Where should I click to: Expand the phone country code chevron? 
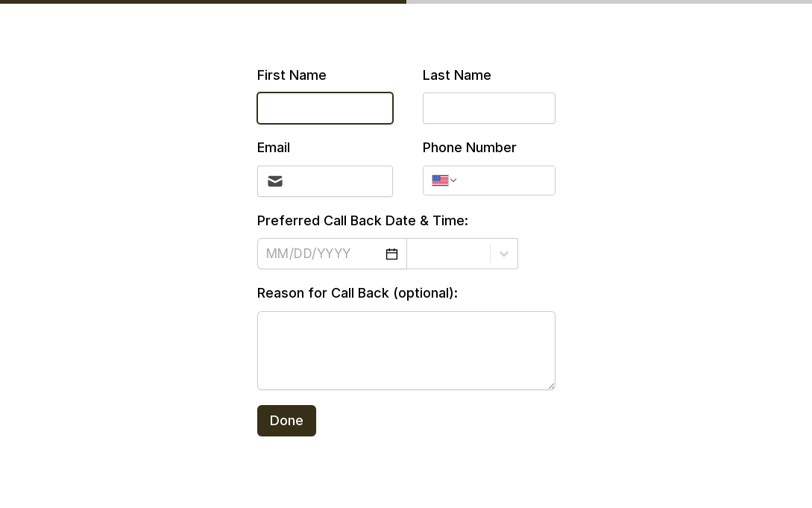click(453, 181)
